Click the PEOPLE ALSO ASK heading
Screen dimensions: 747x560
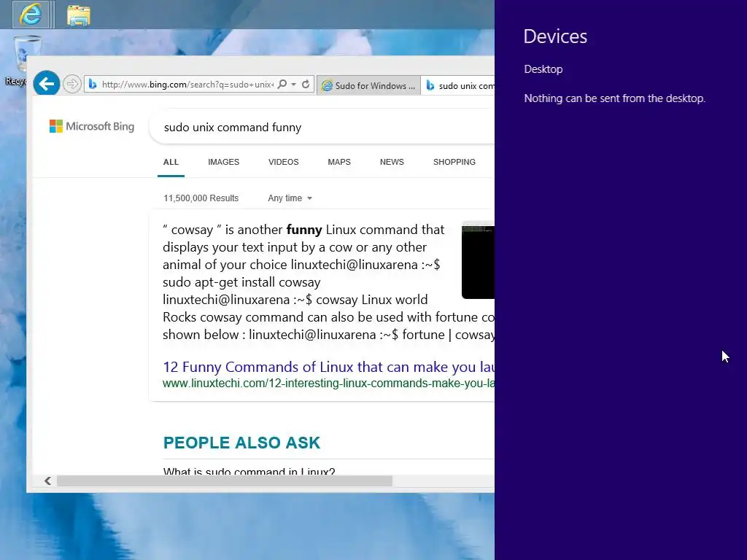pyautogui.click(x=241, y=443)
